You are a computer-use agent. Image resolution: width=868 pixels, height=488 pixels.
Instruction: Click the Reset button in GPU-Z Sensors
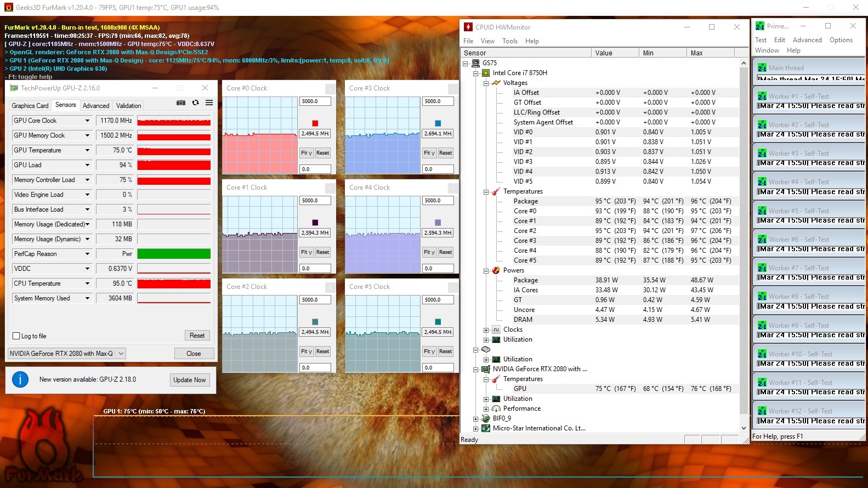tap(197, 336)
